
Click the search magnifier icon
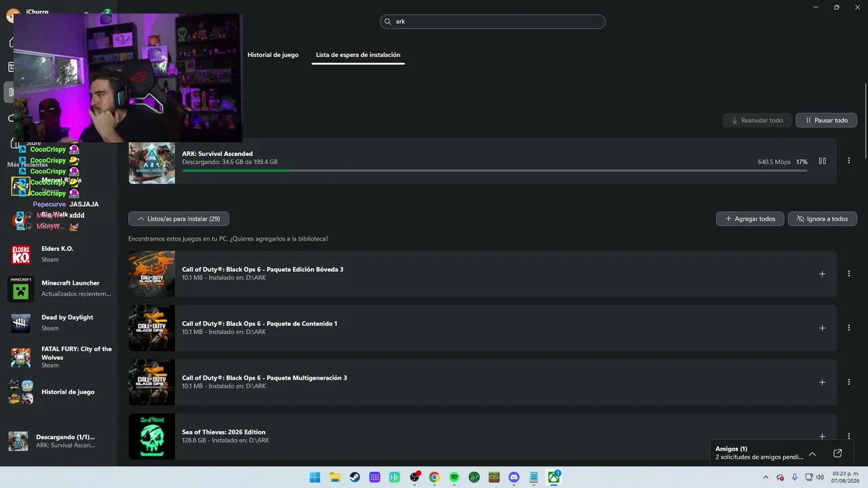(389, 22)
